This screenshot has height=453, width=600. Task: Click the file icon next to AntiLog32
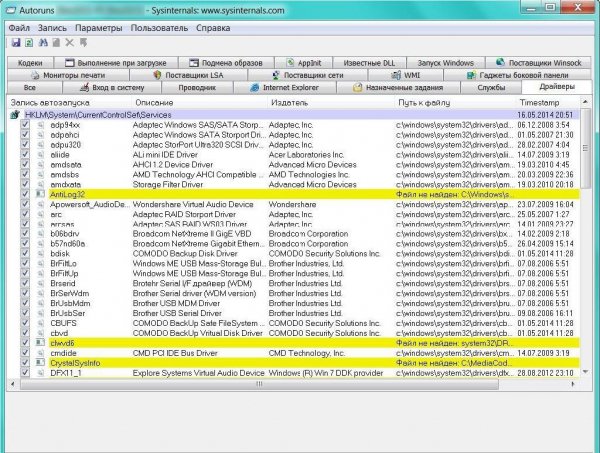pyautogui.click(x=41, y=194)
